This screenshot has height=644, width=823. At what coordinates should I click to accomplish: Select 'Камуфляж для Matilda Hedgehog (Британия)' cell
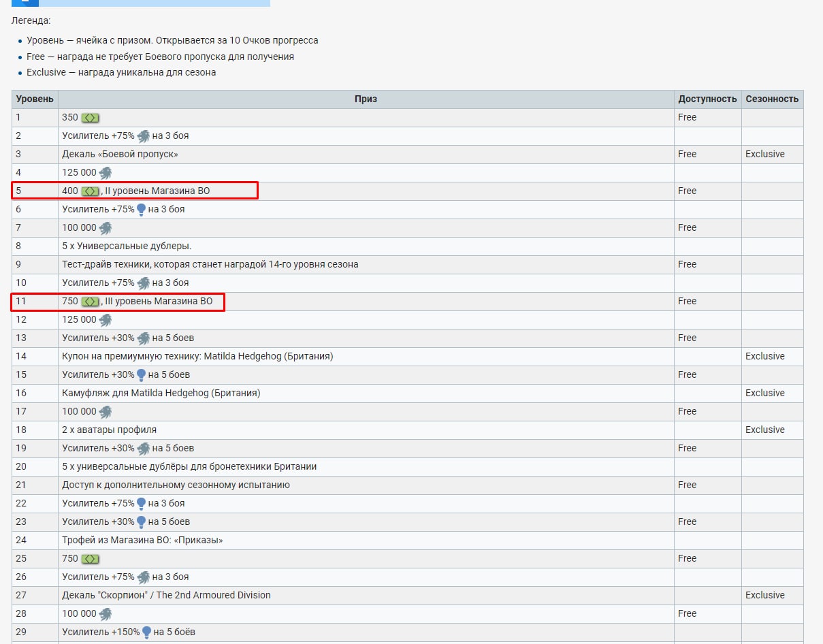tap(366, 393)
